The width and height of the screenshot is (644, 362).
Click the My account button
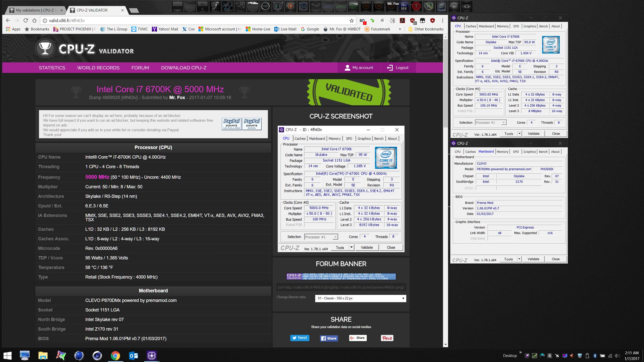[359, 68]
